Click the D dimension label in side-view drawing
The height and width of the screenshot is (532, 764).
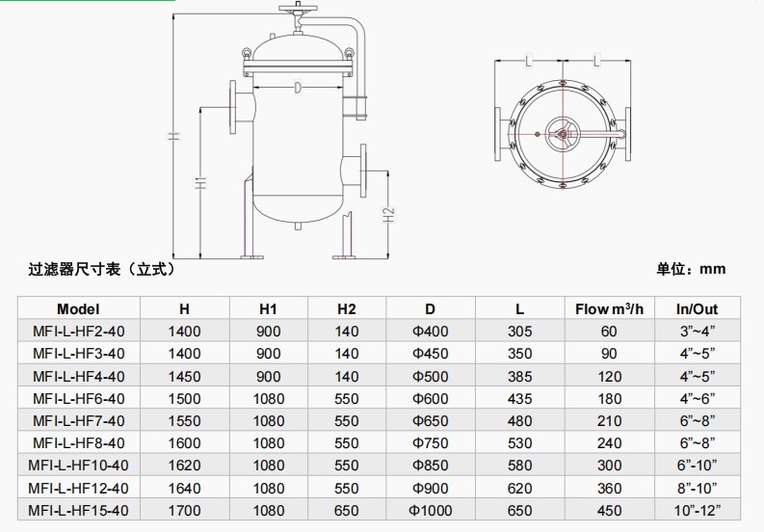tap(298, 88)
